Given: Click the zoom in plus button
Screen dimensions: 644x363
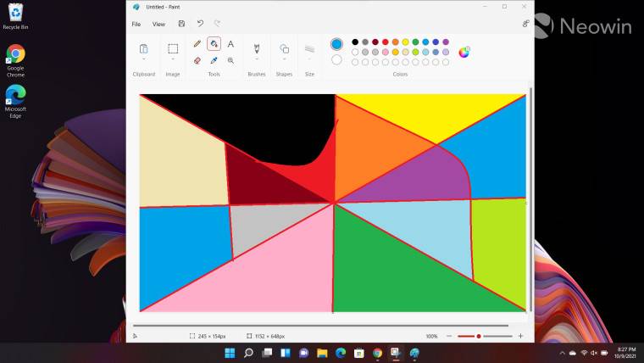Looking at the screenshot, I should tap(520, 336).
